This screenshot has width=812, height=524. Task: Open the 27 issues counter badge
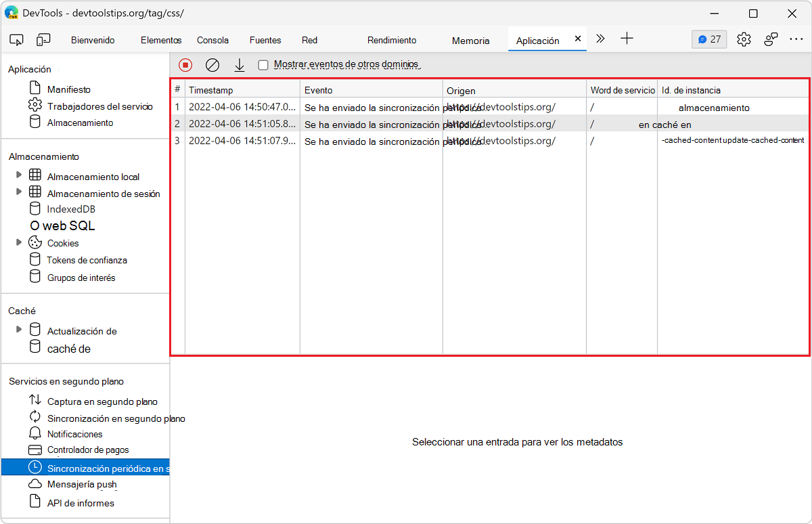click(x=709, y=39)
